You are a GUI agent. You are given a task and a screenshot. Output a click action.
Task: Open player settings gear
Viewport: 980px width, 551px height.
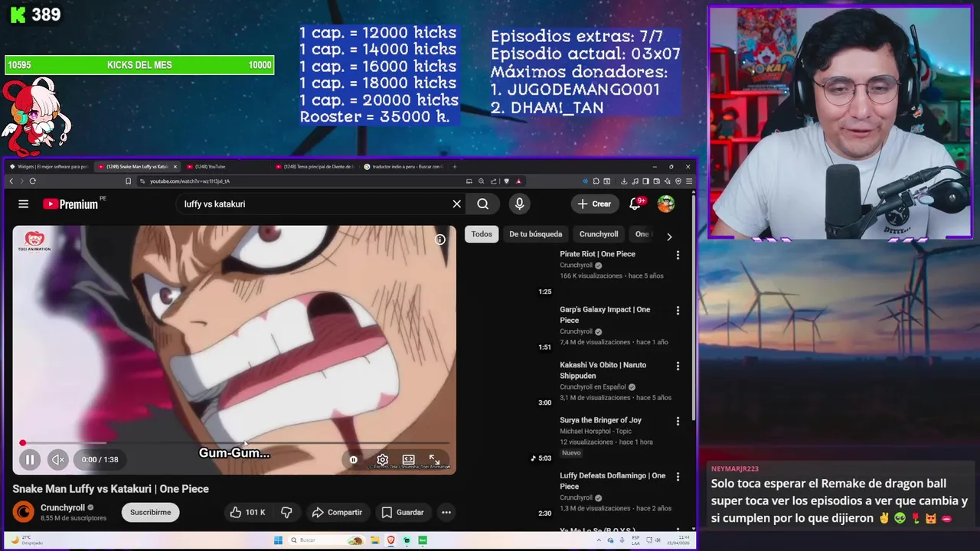point(382,460)
